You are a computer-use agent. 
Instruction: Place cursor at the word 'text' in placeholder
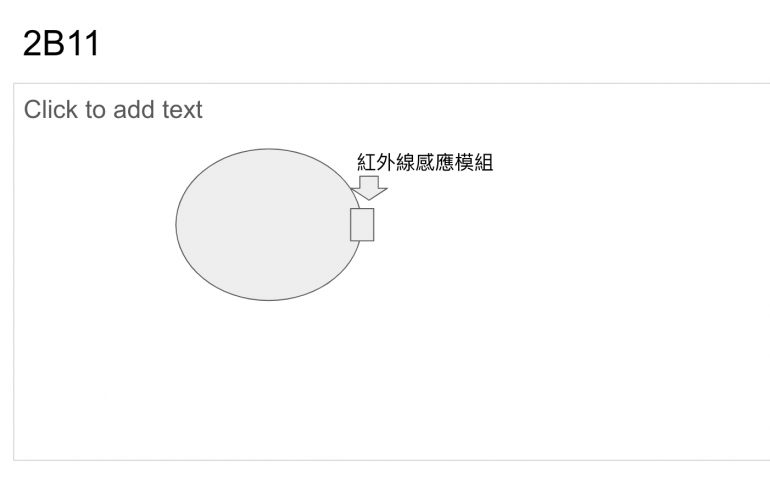pos(182,110)
